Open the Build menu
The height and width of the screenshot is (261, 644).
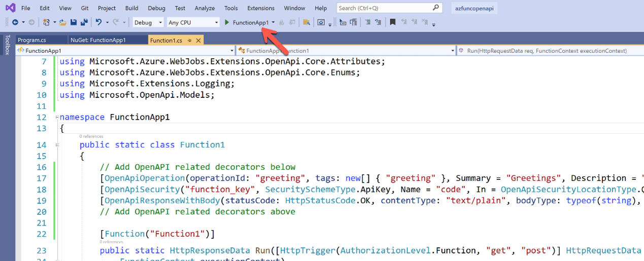pos(131,8)
